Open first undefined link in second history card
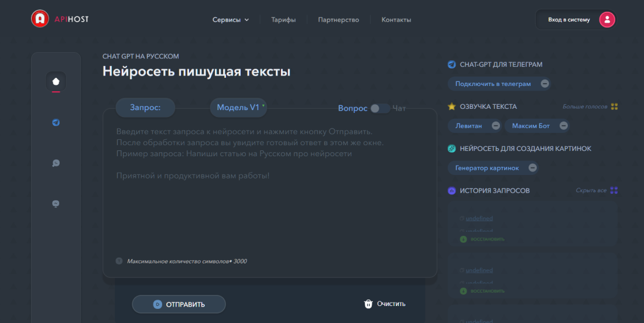 (x=479, y=270)
